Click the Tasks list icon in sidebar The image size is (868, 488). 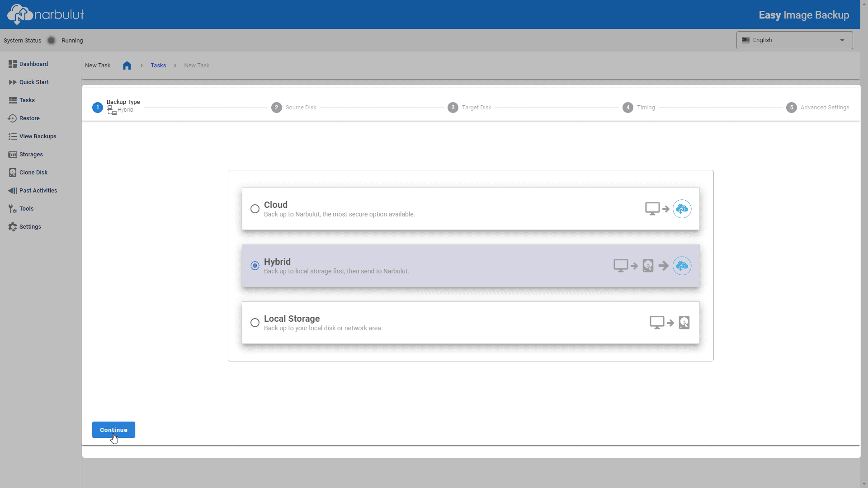(x=13, y=100)
